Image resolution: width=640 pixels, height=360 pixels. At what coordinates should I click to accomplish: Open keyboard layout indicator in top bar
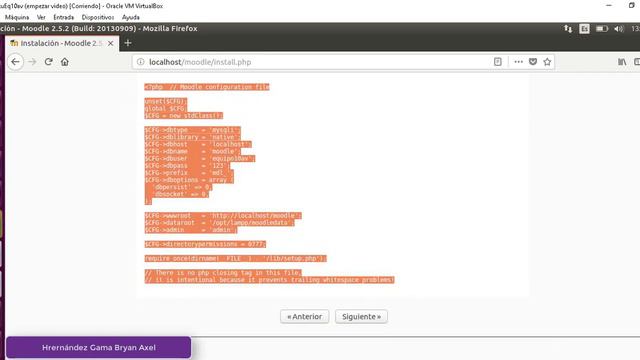(584, 29)
